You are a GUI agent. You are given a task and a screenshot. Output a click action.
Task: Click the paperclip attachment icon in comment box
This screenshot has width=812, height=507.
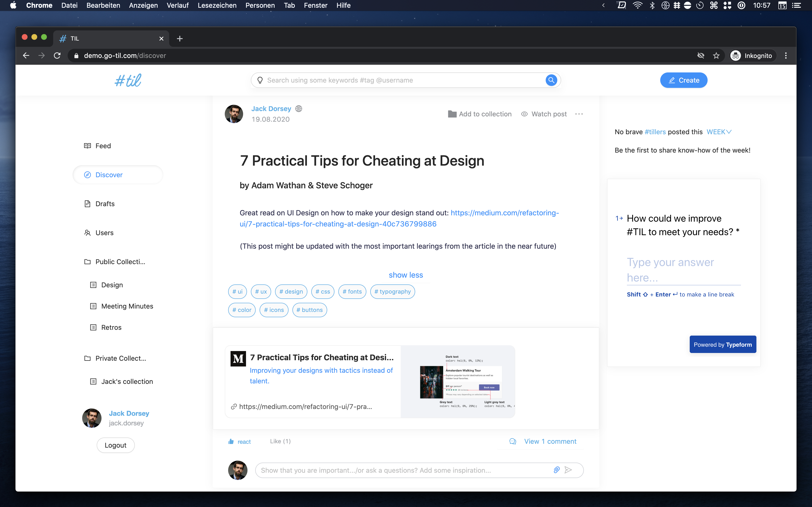(x=556, y=470)
